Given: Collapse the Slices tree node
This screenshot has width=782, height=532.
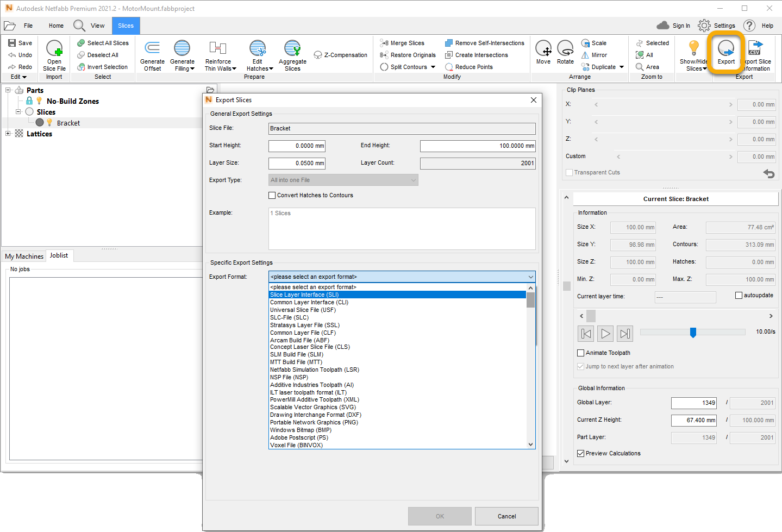Looking at the screenshot, I should tap(18, 111).
